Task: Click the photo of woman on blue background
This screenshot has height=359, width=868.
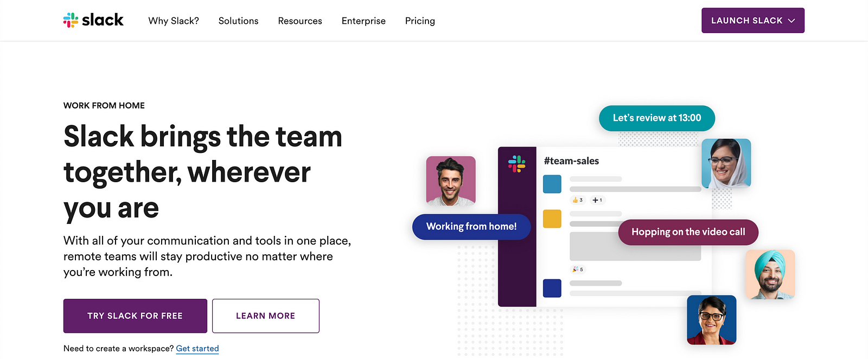Action: point(712,320)
